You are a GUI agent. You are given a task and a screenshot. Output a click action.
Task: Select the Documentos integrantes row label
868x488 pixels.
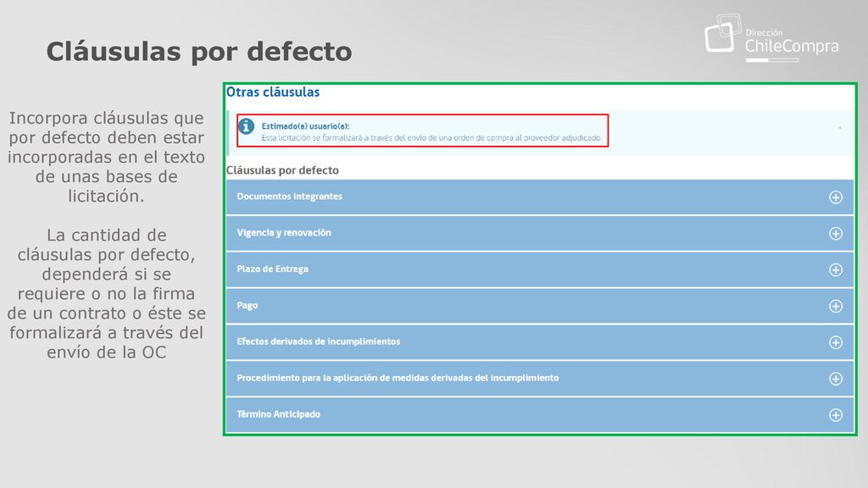pyautogui.click(x=290, y=197)
